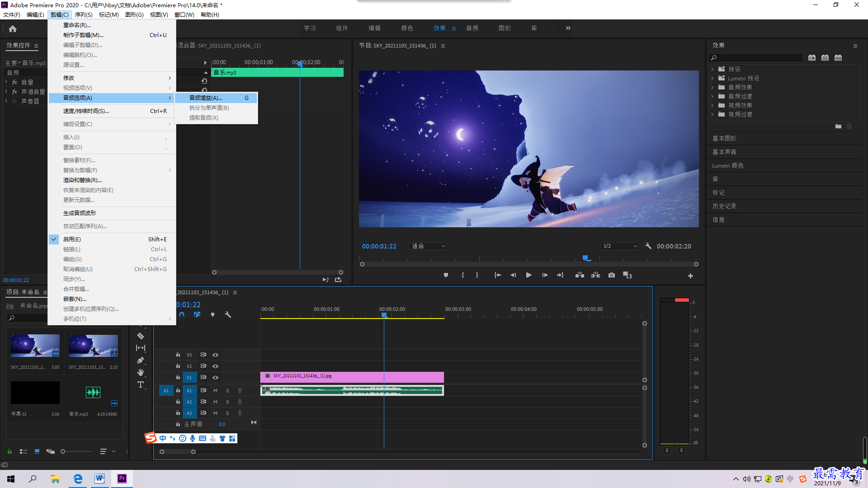Step forward one frame
This screenshot has width=868, height=488.
click(545, 275)
